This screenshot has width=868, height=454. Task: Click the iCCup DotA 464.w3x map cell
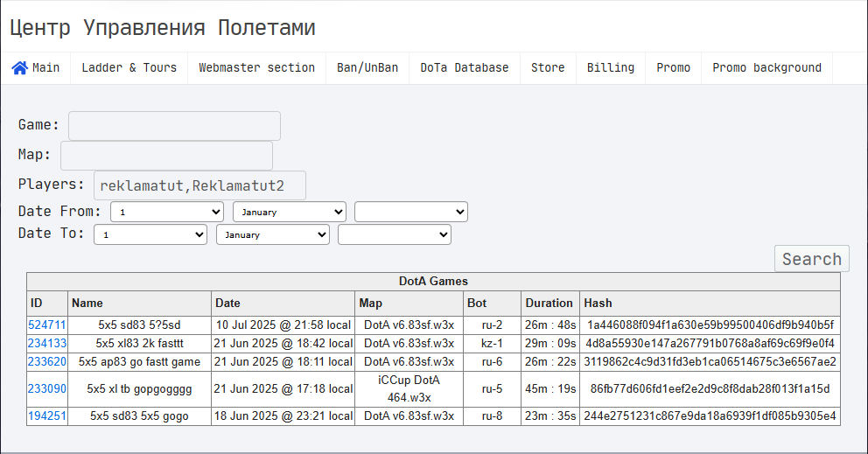409,388
